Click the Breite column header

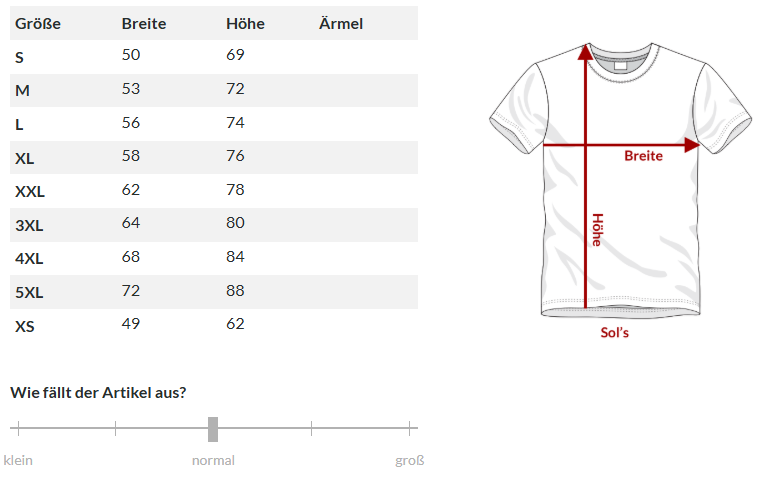(144, 24)
